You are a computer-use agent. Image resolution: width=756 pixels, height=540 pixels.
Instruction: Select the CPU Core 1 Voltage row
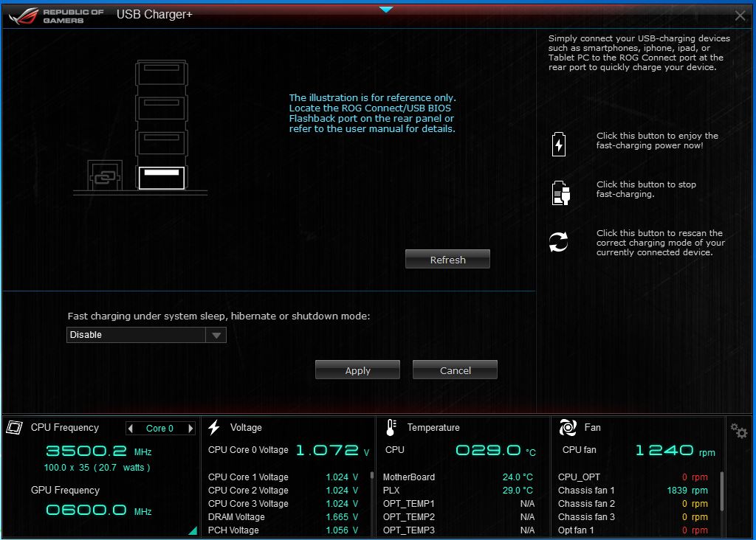pos(283,477)
